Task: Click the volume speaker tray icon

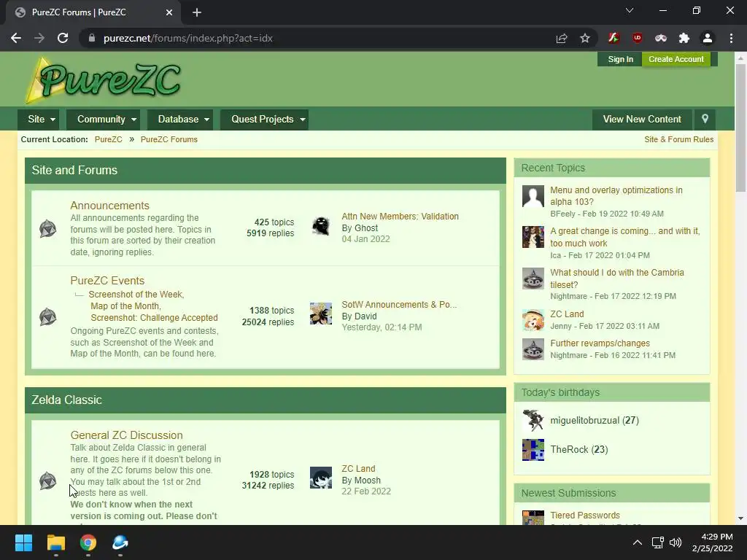Action: [x=676, y=542]
